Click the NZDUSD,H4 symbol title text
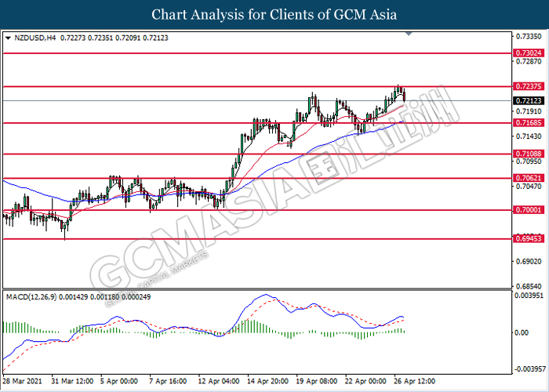549x392 pixels. pyautogui.click(x=35, y=38)
